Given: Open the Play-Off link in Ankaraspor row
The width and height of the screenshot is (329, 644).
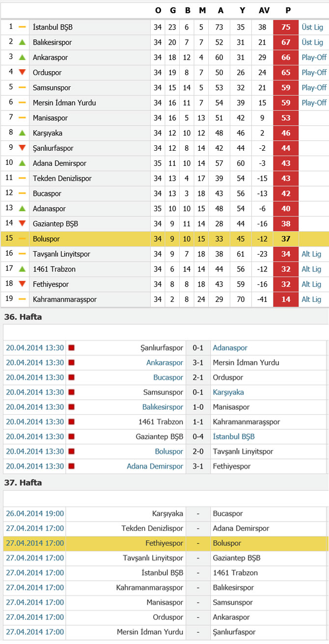Looking at the screenshot, I should [x=314, y=58].
